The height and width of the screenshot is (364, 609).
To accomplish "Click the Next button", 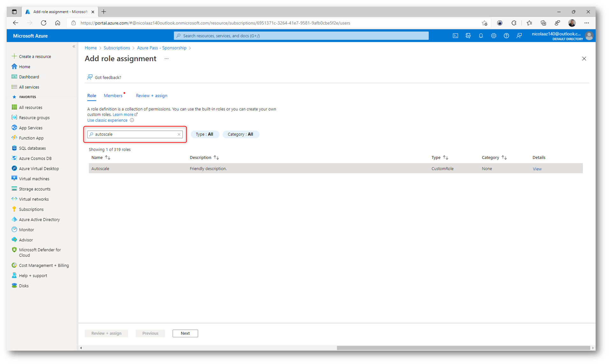I will [185, 333].
